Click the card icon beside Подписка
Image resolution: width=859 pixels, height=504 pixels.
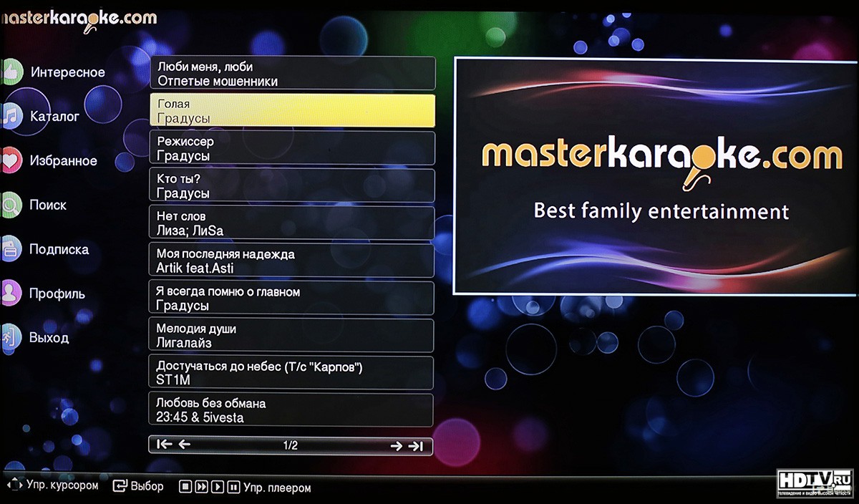(11, 249)
